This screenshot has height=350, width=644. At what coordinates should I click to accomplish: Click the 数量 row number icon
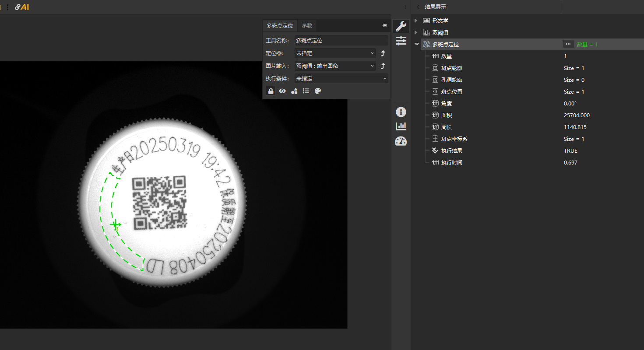pos(435,56)
